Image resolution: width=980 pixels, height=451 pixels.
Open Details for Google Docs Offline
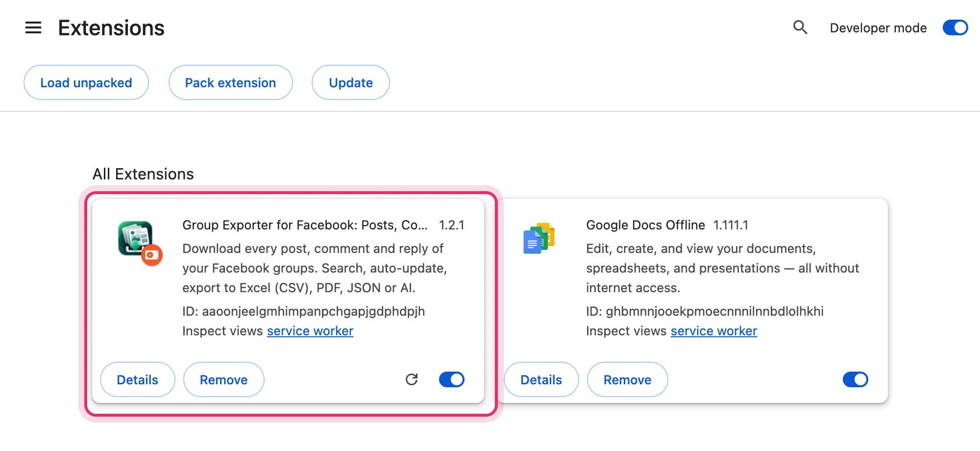coord(541,379)
